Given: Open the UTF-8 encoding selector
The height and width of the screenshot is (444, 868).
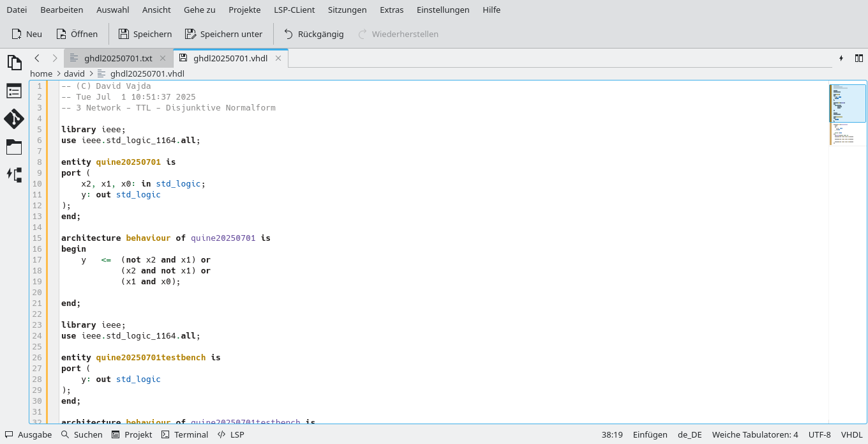Looking at the screenshot, I should (x=819, y=434).
